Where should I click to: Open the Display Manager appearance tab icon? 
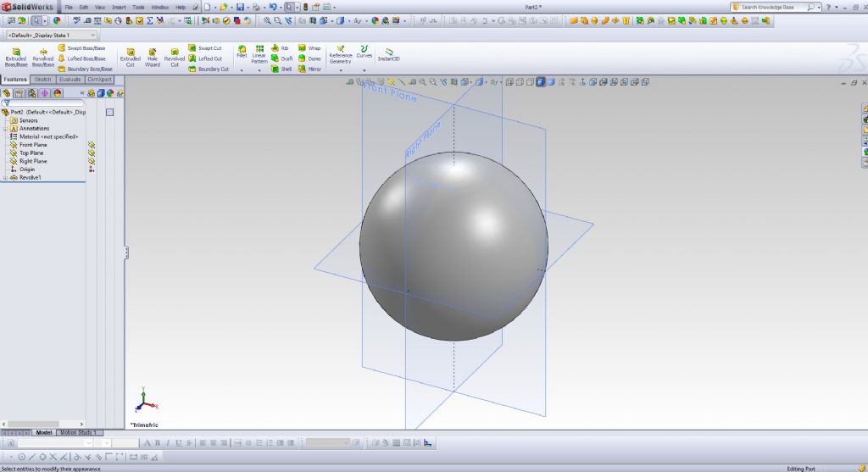click(x=58, y=93)
